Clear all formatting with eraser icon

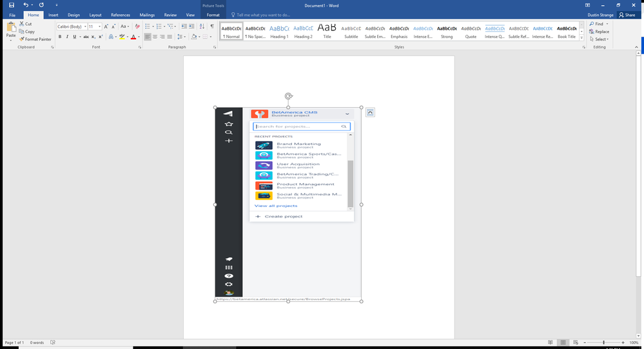point(137,26)
